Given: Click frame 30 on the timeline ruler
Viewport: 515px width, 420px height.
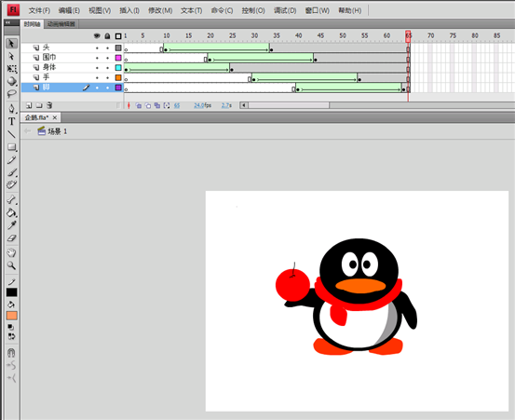Looking at the screenshot, I should (254, 35).
